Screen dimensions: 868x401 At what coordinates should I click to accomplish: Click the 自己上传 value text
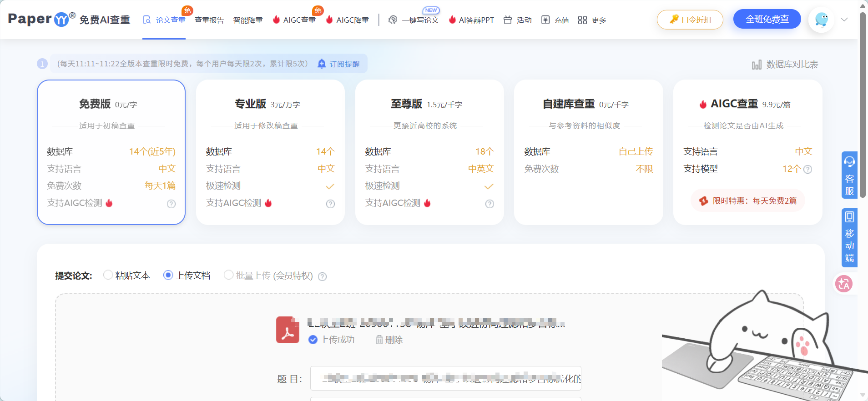(636, 151)
